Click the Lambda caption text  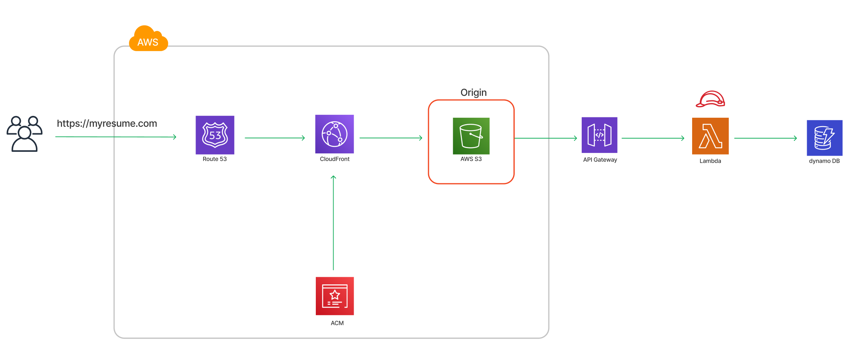tap(710, 161)
